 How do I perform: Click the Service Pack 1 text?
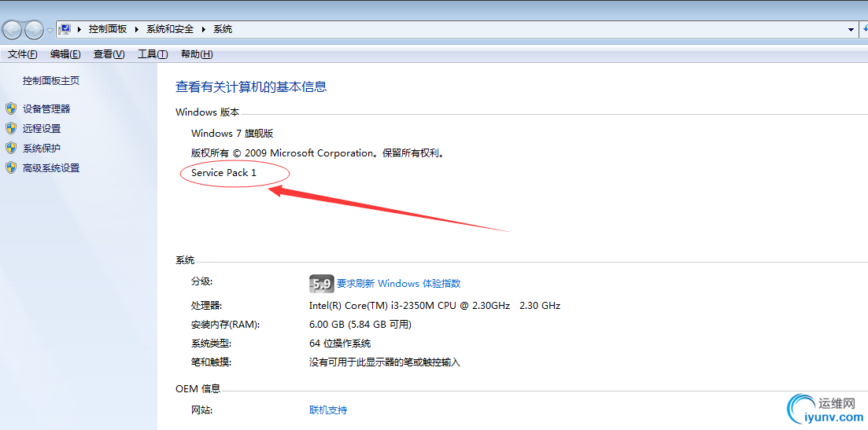click(x=224, y=172)
